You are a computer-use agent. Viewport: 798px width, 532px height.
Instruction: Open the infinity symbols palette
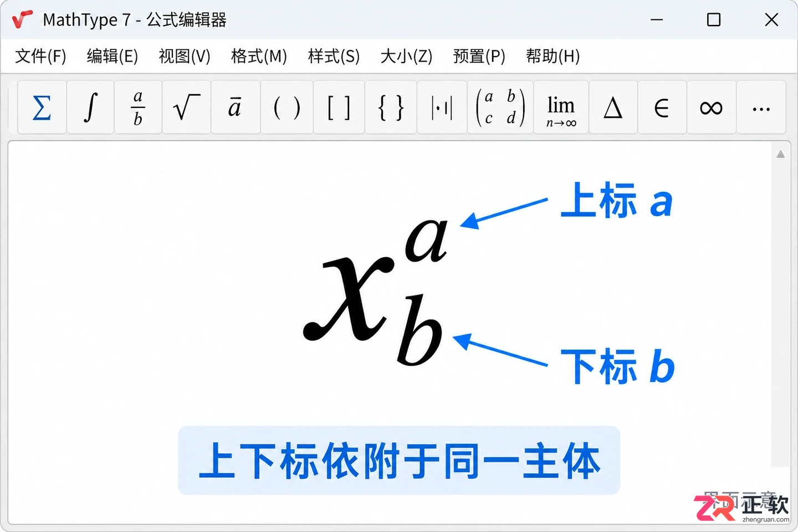tap(711, 108)
